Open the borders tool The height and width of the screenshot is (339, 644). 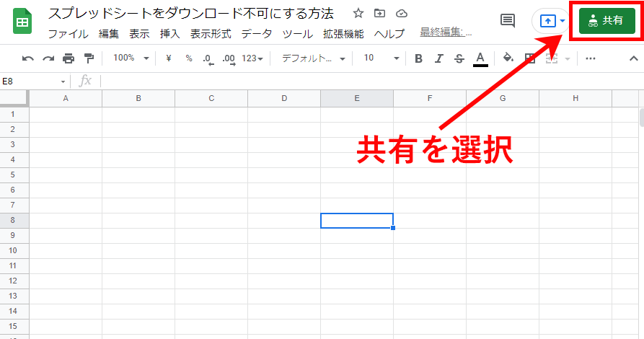tap(530, 58)
